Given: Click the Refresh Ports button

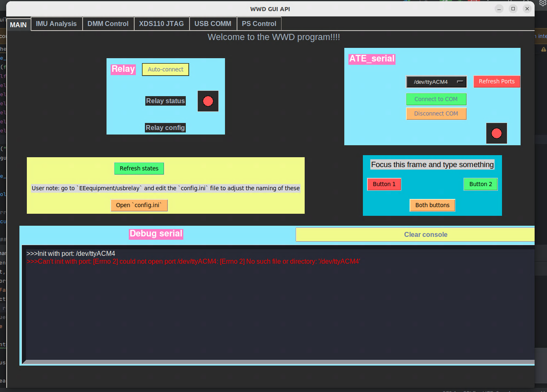Looking at the screenshot, I should click(496, 82).
